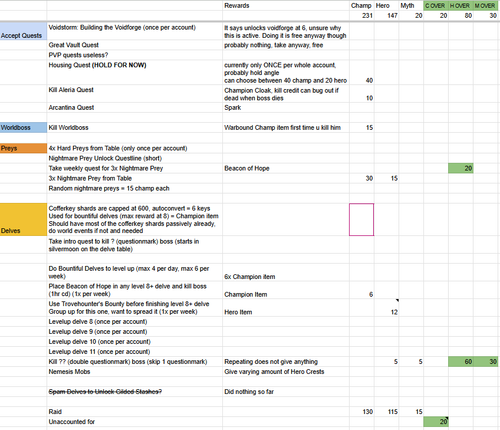Select the Levelup delve 10 cell
This screenshot has width=500, height=430.
[x=135, y=341]
